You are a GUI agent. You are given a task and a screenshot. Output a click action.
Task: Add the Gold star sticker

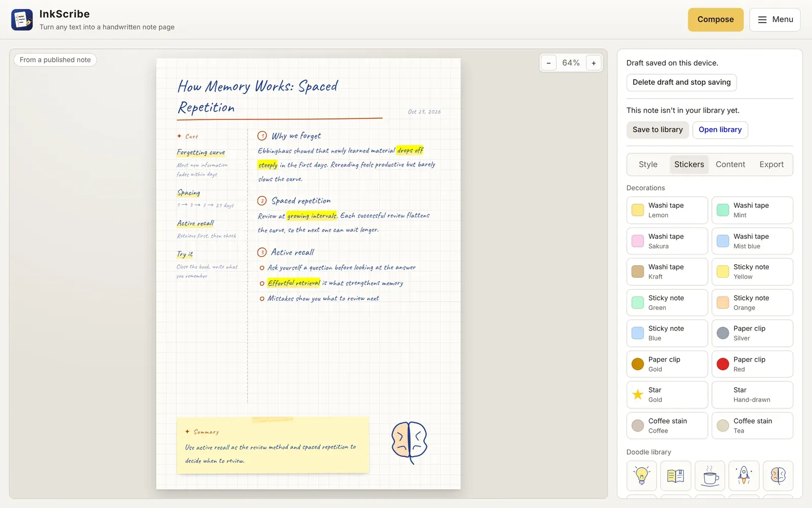667,395
